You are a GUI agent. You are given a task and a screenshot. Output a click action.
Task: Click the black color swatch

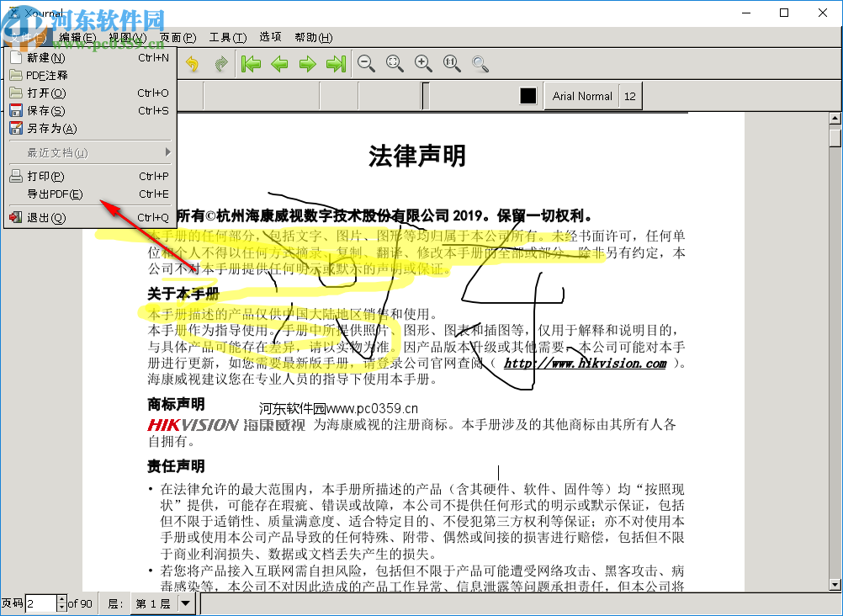coord(528,95)
